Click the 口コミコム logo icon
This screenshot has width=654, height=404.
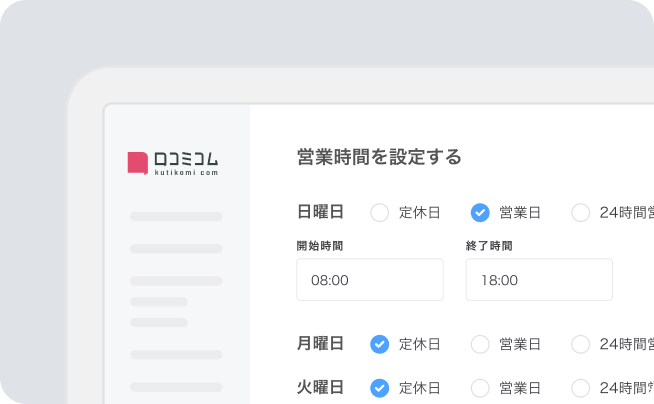click(x=138, y=163)
